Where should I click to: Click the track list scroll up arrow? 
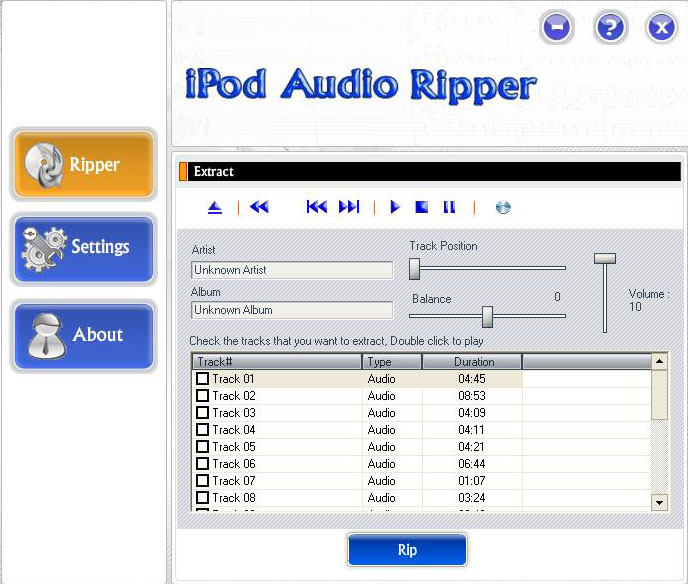[659, 362]
